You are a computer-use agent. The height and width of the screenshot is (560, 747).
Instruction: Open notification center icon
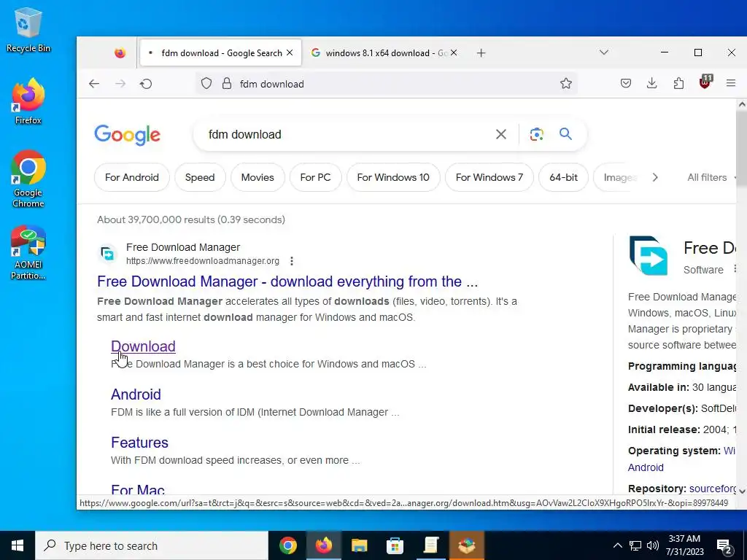click(x=724, y=546)
